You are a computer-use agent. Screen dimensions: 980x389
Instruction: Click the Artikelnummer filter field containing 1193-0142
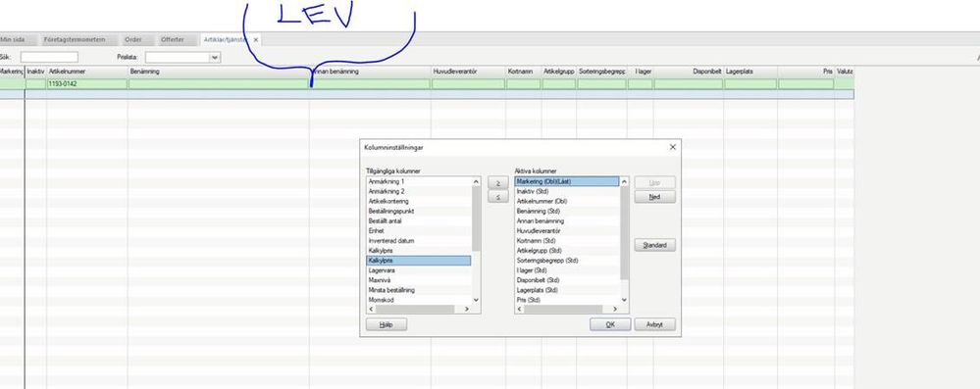tap(87, 83)
